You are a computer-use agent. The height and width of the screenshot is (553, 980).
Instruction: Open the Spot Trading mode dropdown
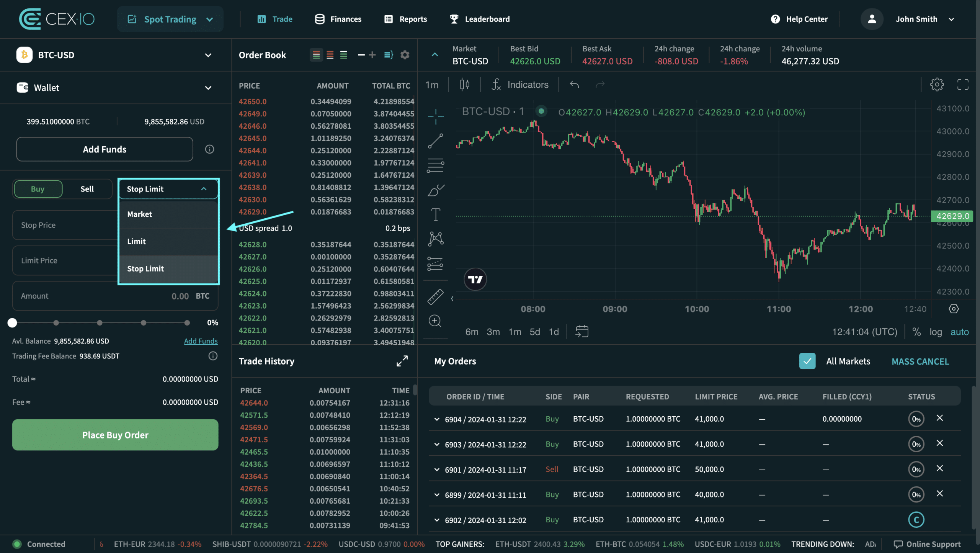(170, 19)
